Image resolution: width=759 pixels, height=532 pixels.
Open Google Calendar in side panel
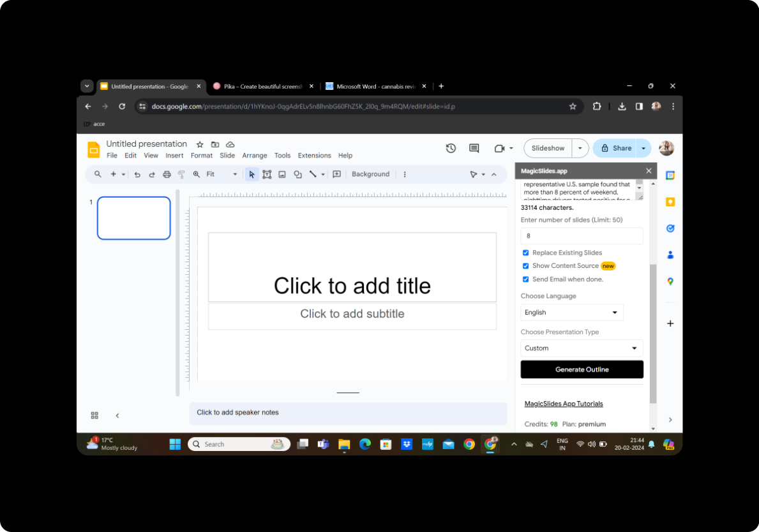click(670, 175)
